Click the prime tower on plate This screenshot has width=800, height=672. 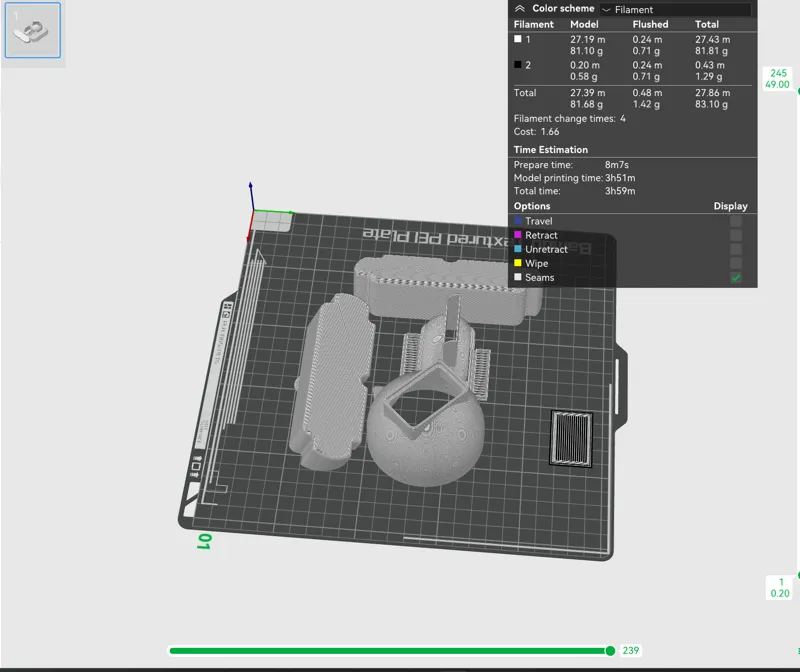571,438
